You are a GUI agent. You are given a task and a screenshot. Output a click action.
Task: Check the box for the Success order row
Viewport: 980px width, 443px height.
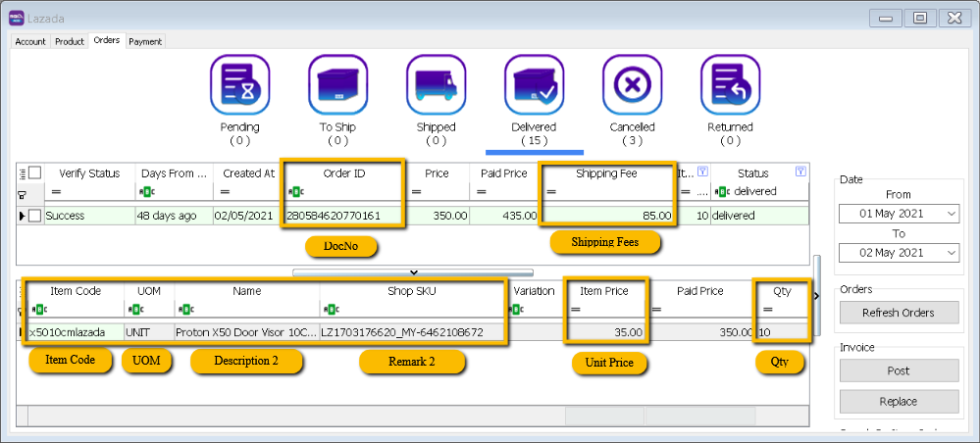tap(34, 215)
